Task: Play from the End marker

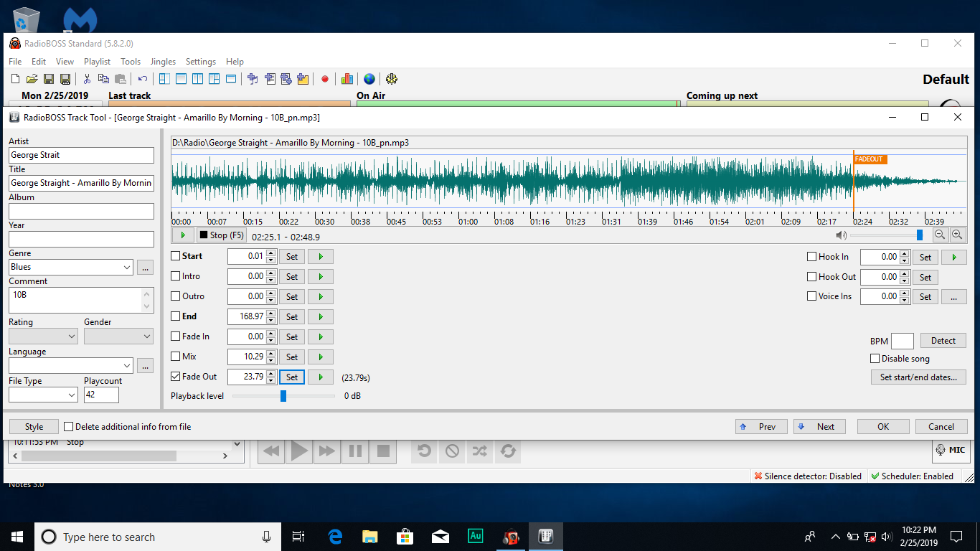Action: 321,316
